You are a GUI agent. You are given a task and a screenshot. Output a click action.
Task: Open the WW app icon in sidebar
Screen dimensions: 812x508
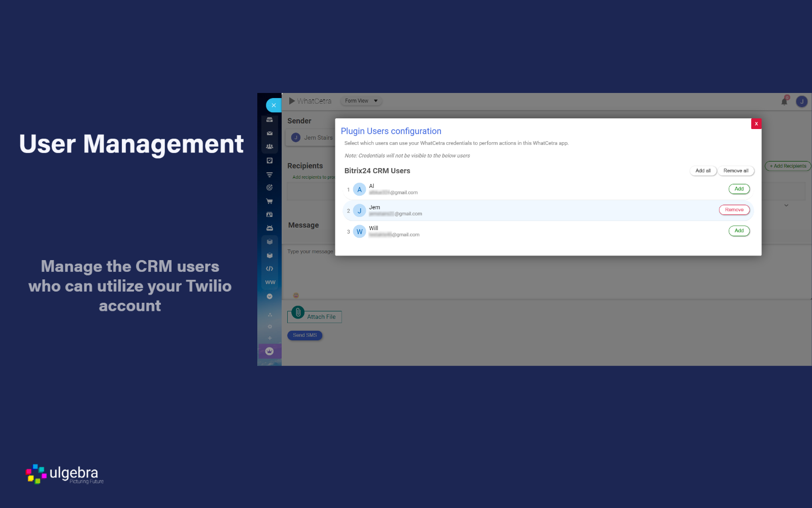point(270,282)
